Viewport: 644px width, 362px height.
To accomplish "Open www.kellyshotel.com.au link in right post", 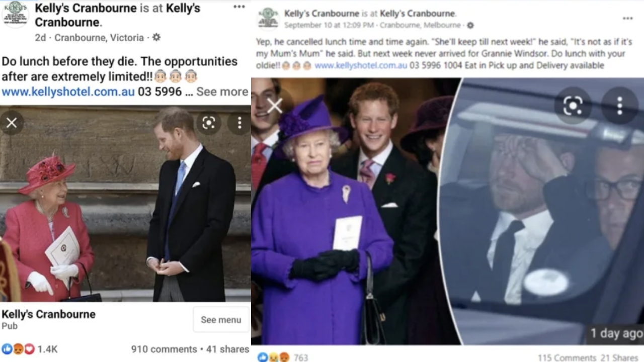I will [x=361, y=65].
